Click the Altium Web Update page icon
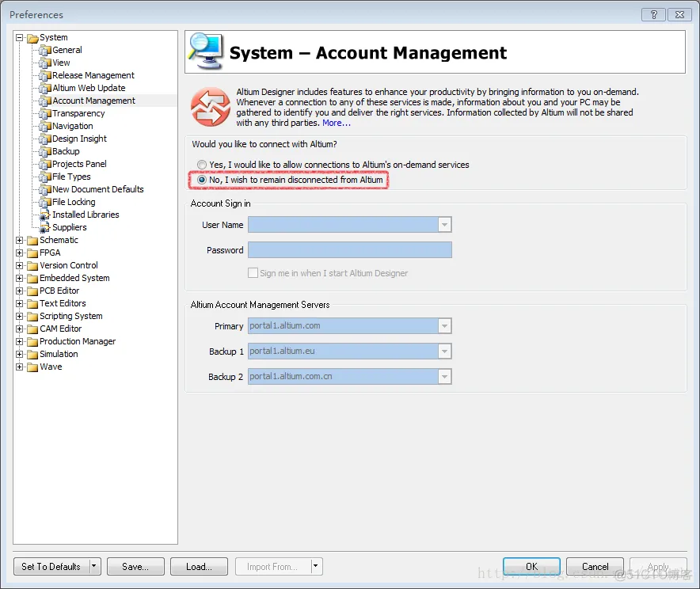Screen dimensions: 700x589 [x=45, y=89]
